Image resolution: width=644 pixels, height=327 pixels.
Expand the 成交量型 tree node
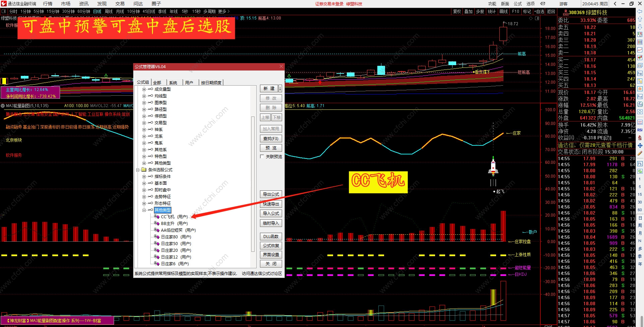(x=144, y=89)
